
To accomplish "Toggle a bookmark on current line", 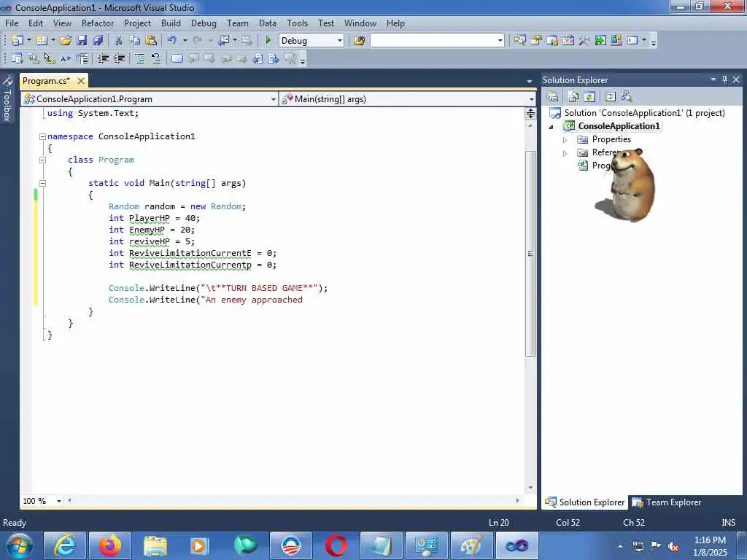I will coord(177,58).
